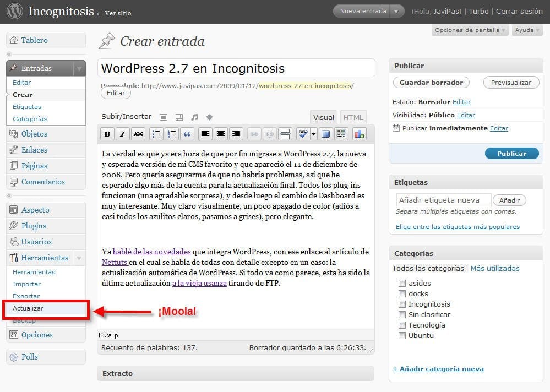Toggle the Incognitosis category checkbox
The height and width of the screenshot is (392, 550).
402,304
